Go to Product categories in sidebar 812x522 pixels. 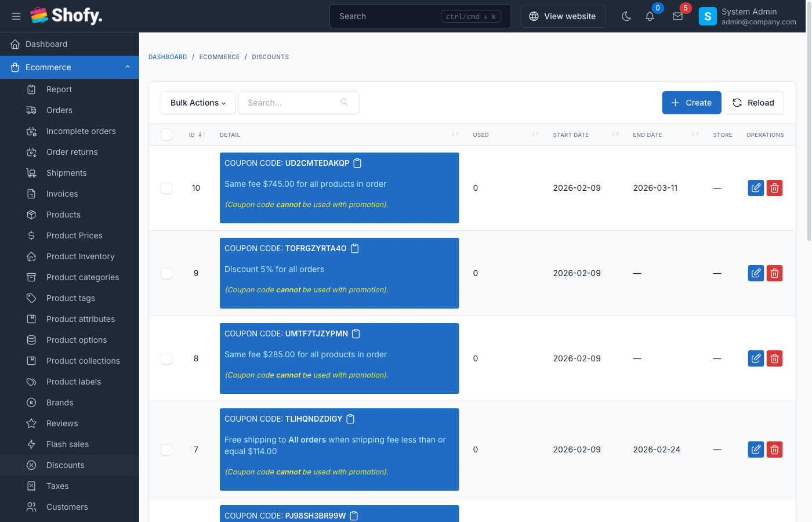point(82,277)
